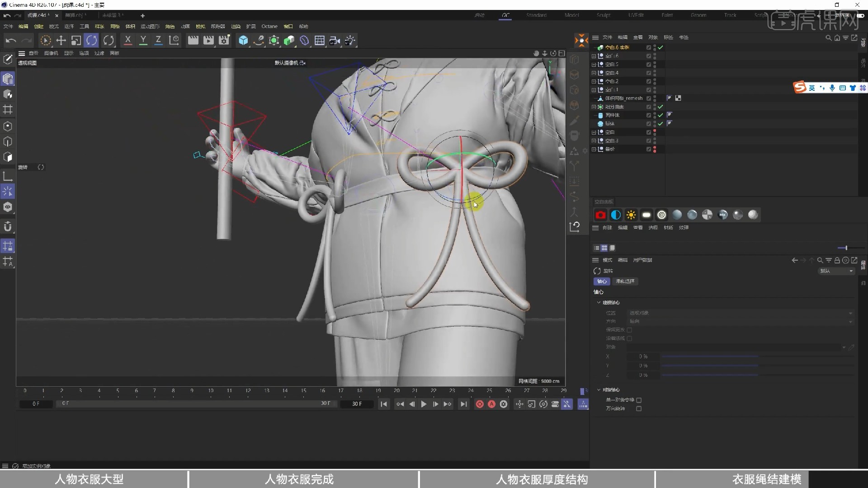Click the coordinate system icon after Z

click(174, 41)
